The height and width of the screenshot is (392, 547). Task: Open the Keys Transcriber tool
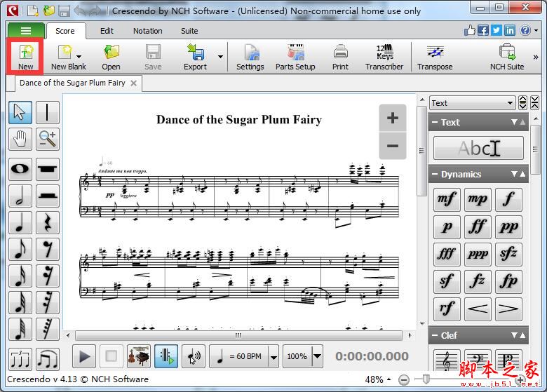384,58
